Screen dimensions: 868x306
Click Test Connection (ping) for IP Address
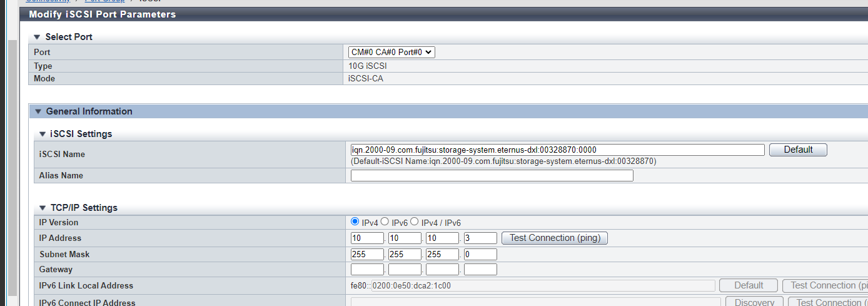pyautogui.click(x=555, y=238)
